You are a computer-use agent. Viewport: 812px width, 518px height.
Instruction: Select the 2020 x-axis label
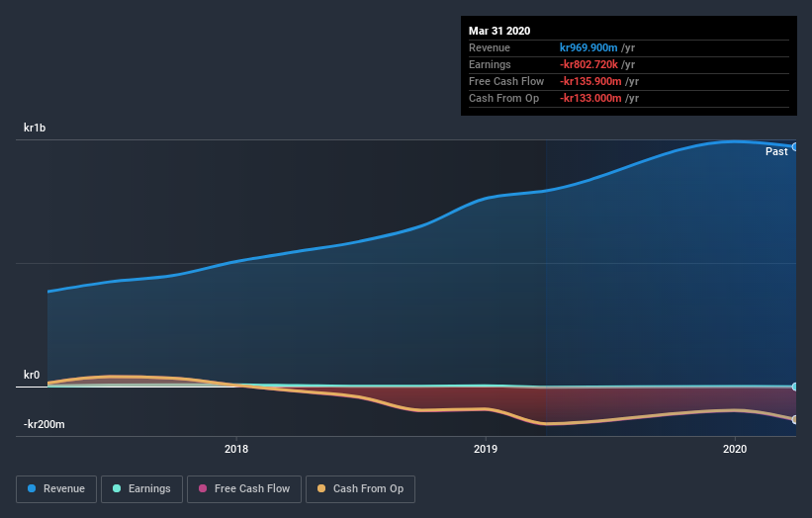pyautogui.click(x=735, y=449)
